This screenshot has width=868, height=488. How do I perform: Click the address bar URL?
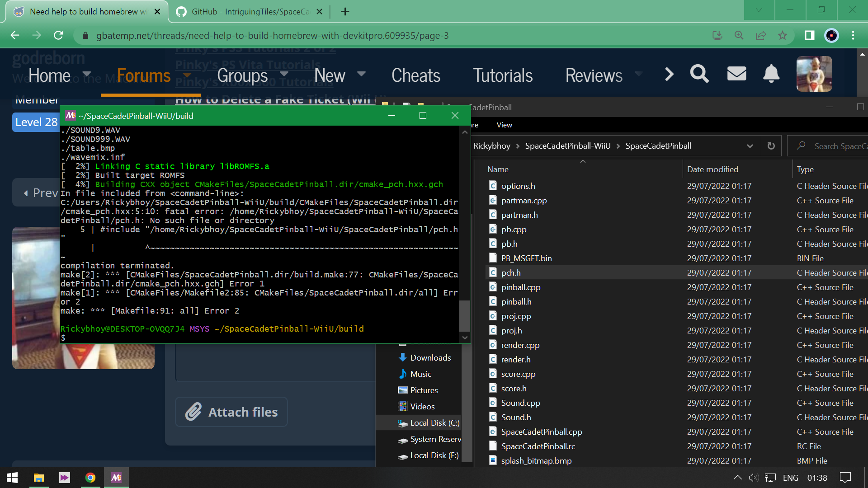(x=272, y=36)
